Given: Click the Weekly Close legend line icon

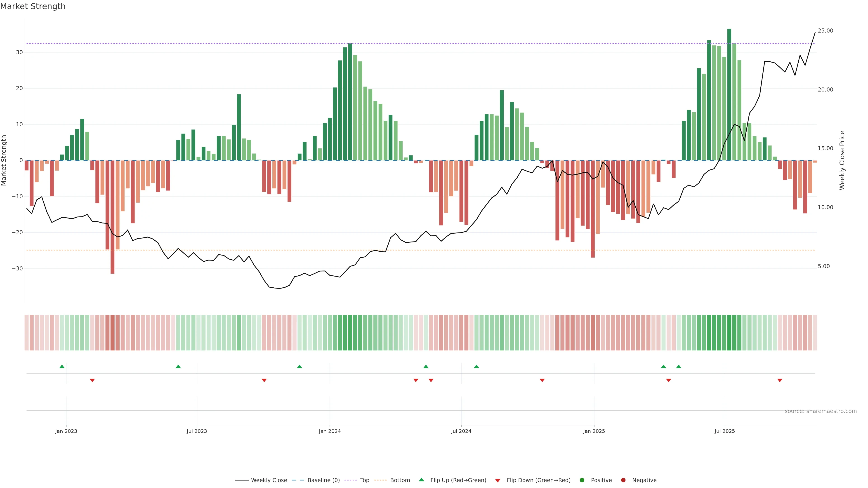Looking at the screenshot, I should [x=242, y=480].
